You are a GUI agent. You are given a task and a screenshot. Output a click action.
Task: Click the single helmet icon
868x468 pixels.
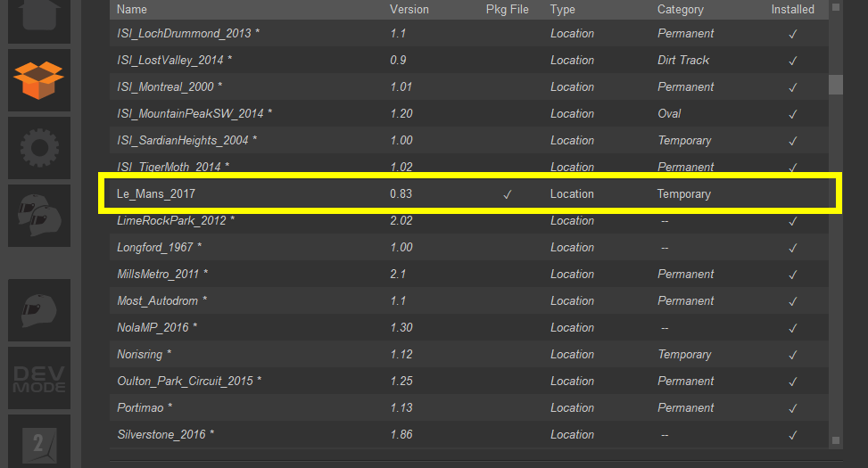coord(38,310)
